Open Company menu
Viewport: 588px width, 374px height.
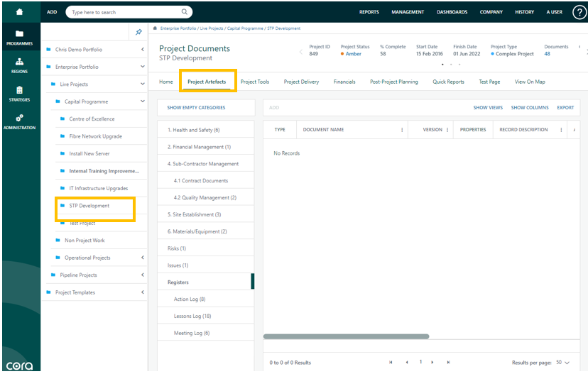(x=491, y=12)
